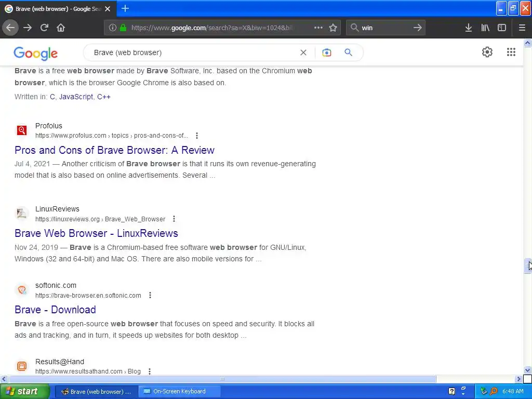
Task: Open a new browser tab
Action: tap(125, 8)
